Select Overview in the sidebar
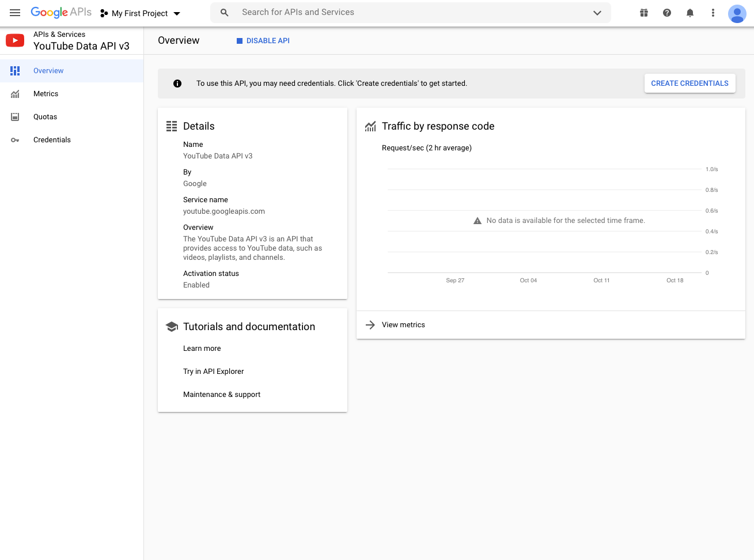 (x=71, y=71)
